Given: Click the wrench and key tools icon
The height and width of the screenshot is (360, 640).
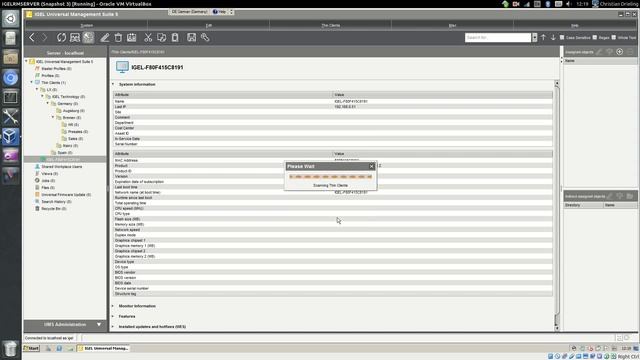Looking at the screenshot, I should tap(205, 38).
